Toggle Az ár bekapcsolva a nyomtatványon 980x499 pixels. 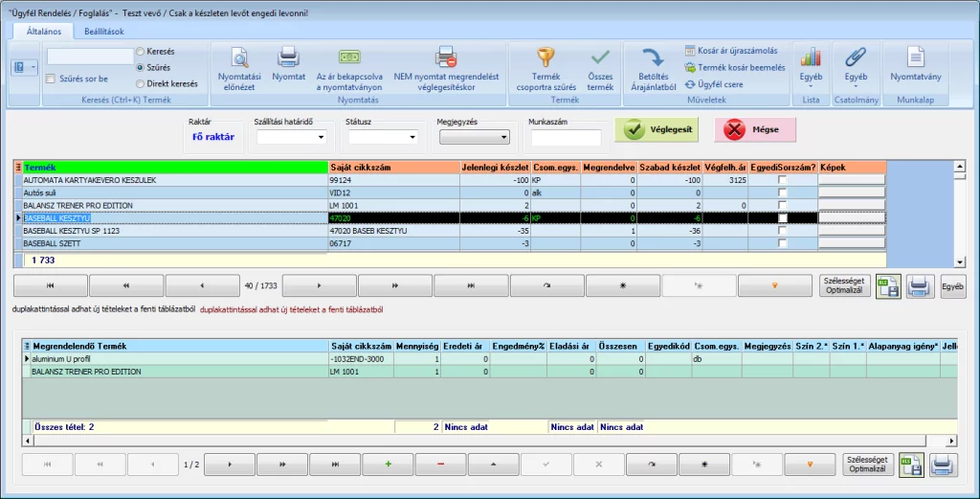click(349, 69)
